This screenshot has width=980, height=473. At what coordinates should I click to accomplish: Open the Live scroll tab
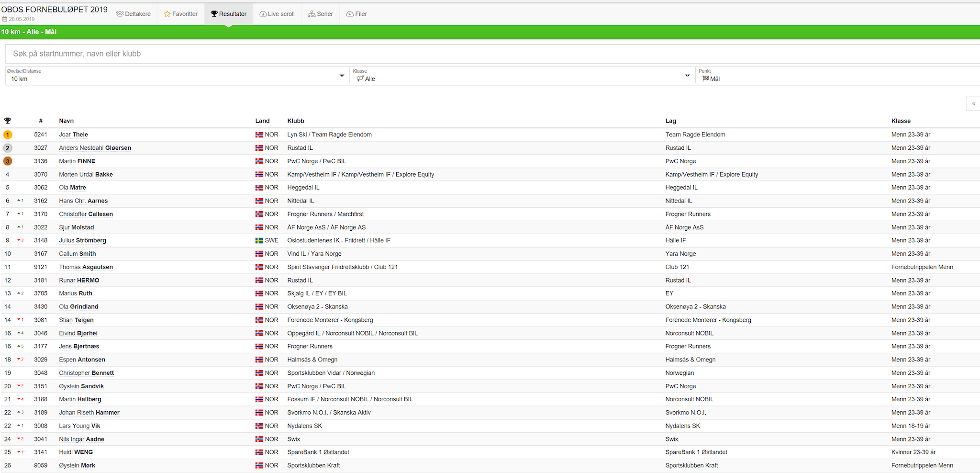[277, 14]
